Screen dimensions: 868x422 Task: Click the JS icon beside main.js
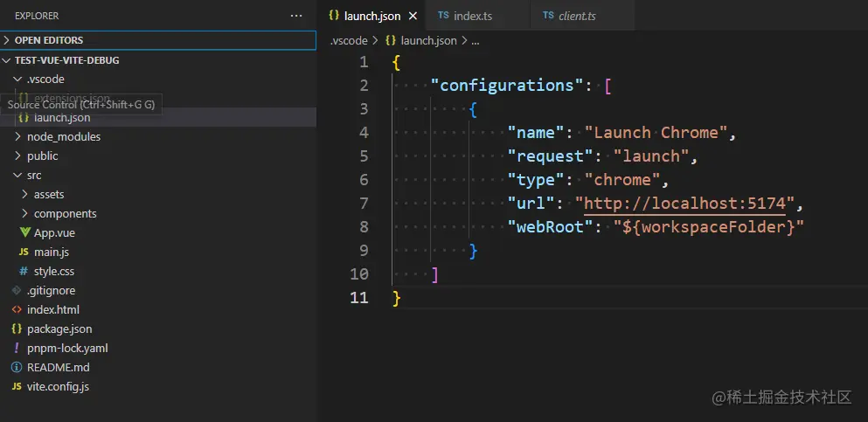click(x=24, y=253)
